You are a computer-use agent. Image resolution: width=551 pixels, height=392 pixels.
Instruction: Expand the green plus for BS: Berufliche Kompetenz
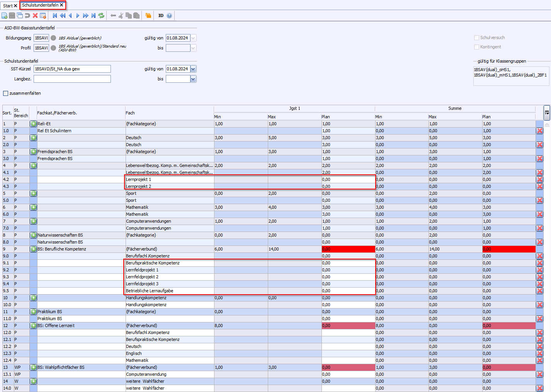click(34, 249)
